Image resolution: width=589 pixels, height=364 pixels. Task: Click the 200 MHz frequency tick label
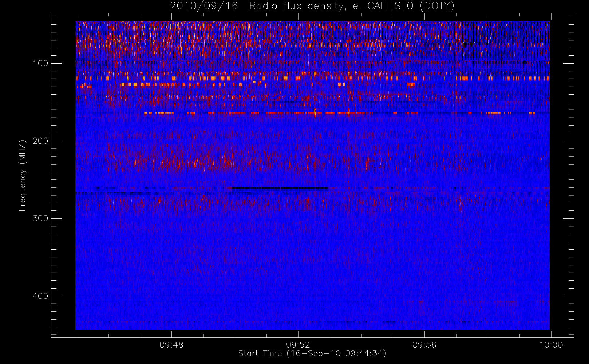40,141
